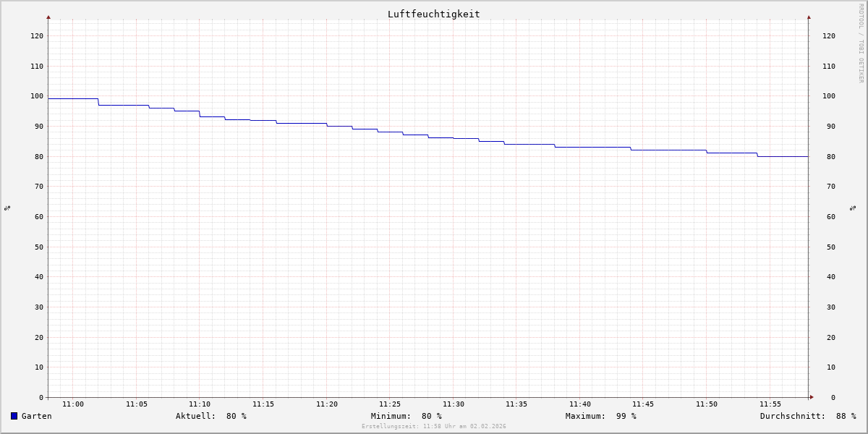This screenshot has width=868, height=434.
Task: Select the Maximum: 99 % value
Action: pyautogui.click(x=601, y=416)
